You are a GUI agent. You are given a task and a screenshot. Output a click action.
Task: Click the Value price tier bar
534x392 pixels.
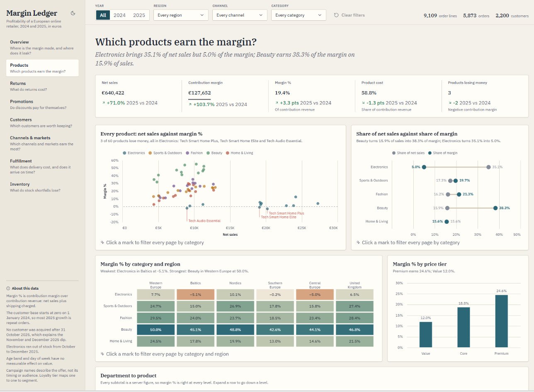426,335
